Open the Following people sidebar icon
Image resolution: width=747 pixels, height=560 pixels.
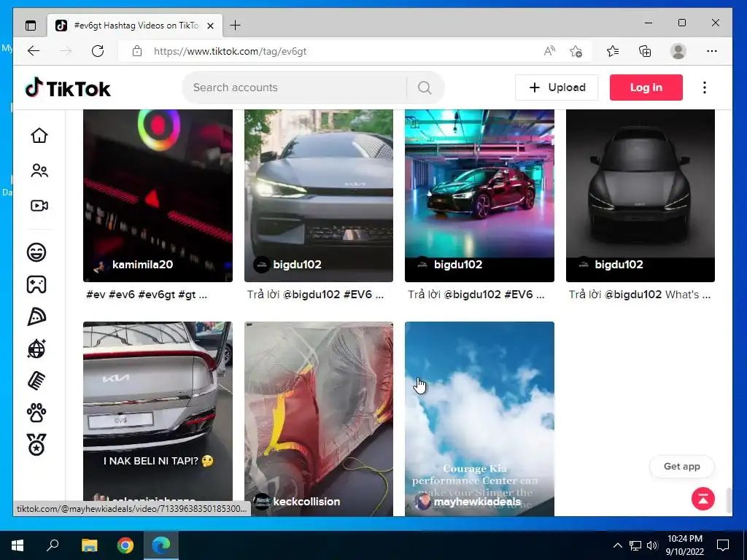[39, 171]
